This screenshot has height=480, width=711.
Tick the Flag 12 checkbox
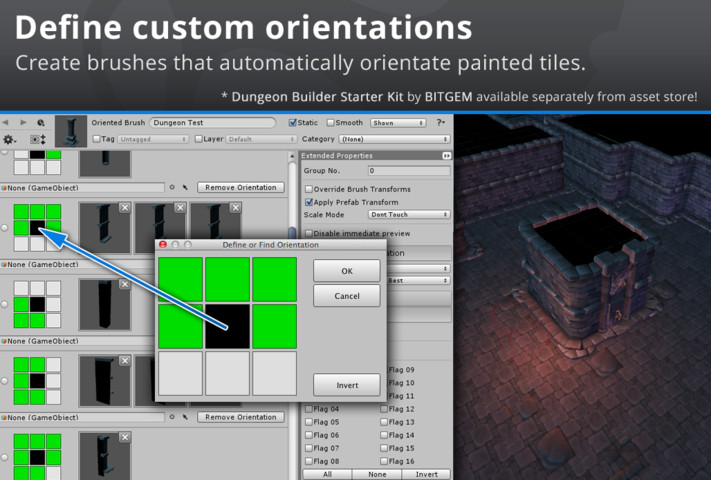click(x=384, y=409)
